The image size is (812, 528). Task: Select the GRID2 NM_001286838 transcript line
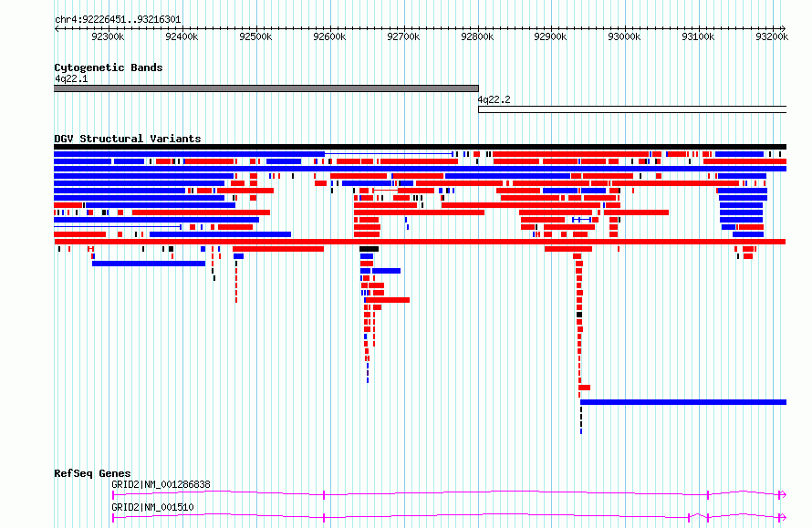(449, 495)
